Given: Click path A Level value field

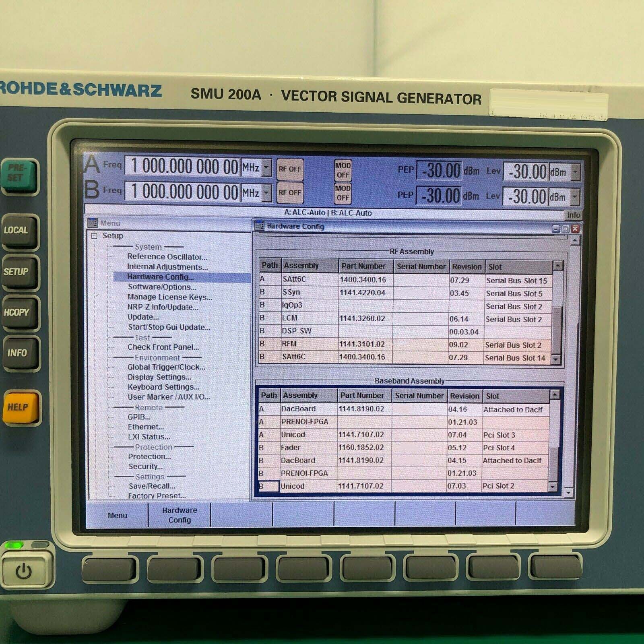Looking at the screenshot, I should 526,172.
